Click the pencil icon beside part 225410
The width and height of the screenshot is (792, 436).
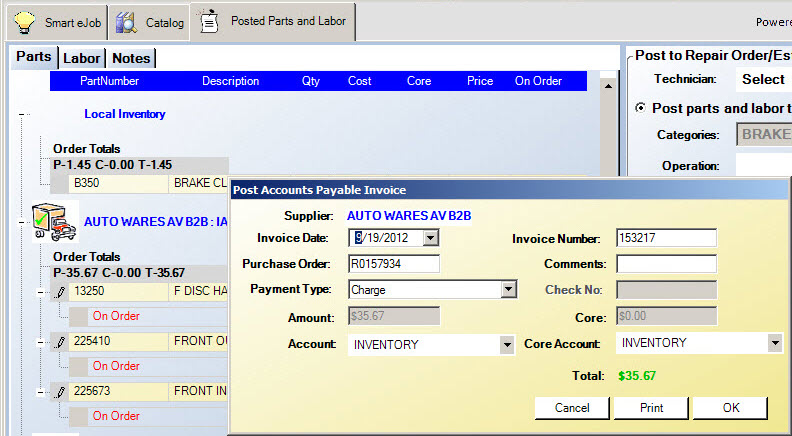click(x=59, y=342)
